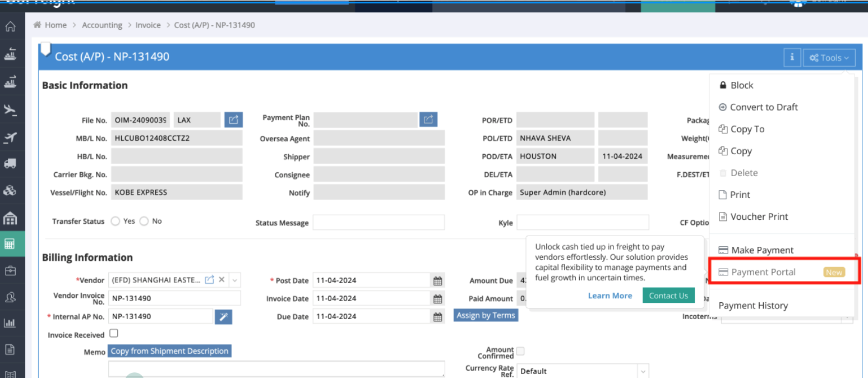The image size is (868, 378).
Task: Open calendar picker for Due Date
Action: (x=438, y=317)
